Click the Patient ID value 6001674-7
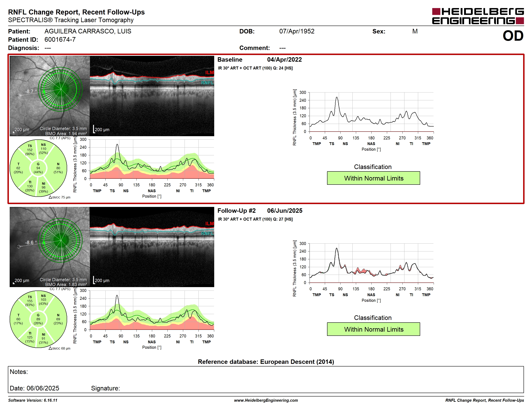Image resolution: width=532 pixels, height=411 pixels. click(x=60, y=39)
